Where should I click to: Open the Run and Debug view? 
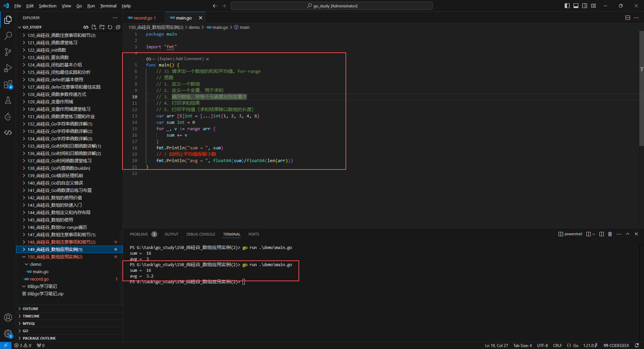click(8, 68)
